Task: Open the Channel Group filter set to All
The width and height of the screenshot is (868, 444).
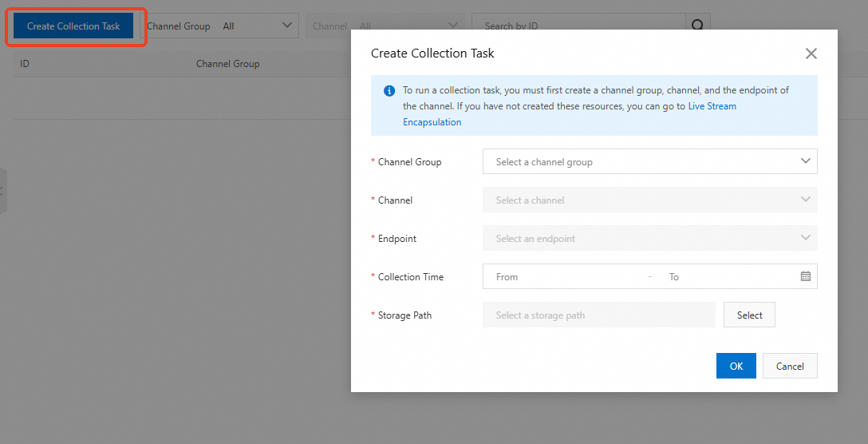Action: point(221,26)
